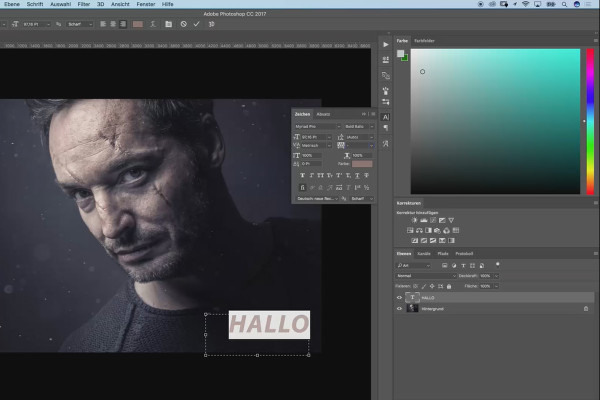This screenshot has width=600, height=400.
Task: Commit the text edit with the checkmark
Action: [x=196, y=24]
